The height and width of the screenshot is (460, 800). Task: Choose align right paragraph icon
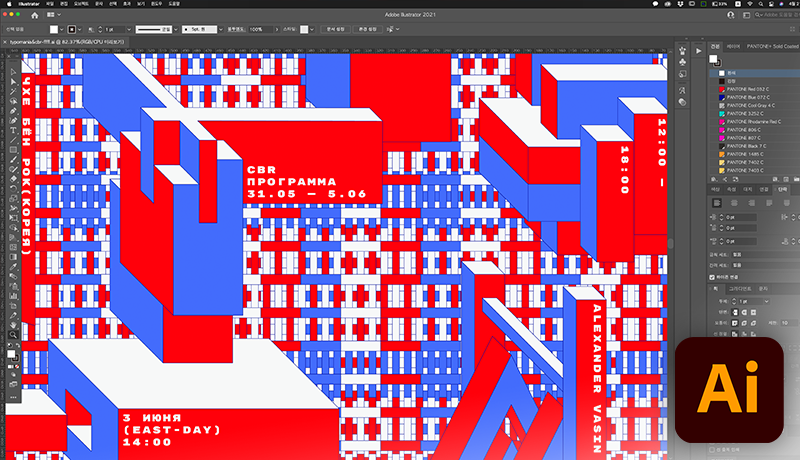coord(752,203)
